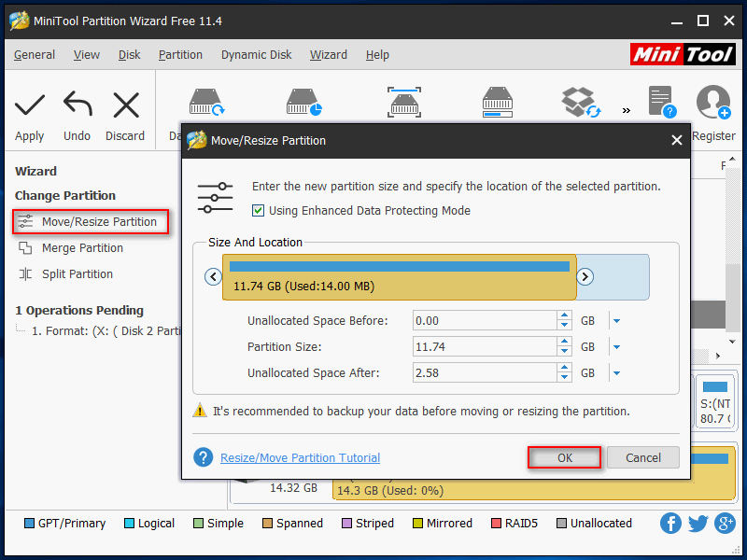Click left arrow handle of partition bar
747x560 pixels.
(213, 276)
